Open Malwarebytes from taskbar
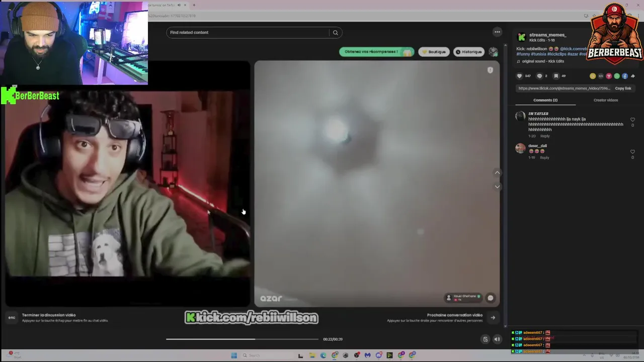The width and height of the screenshot is (644, 362). coord(367,355)
